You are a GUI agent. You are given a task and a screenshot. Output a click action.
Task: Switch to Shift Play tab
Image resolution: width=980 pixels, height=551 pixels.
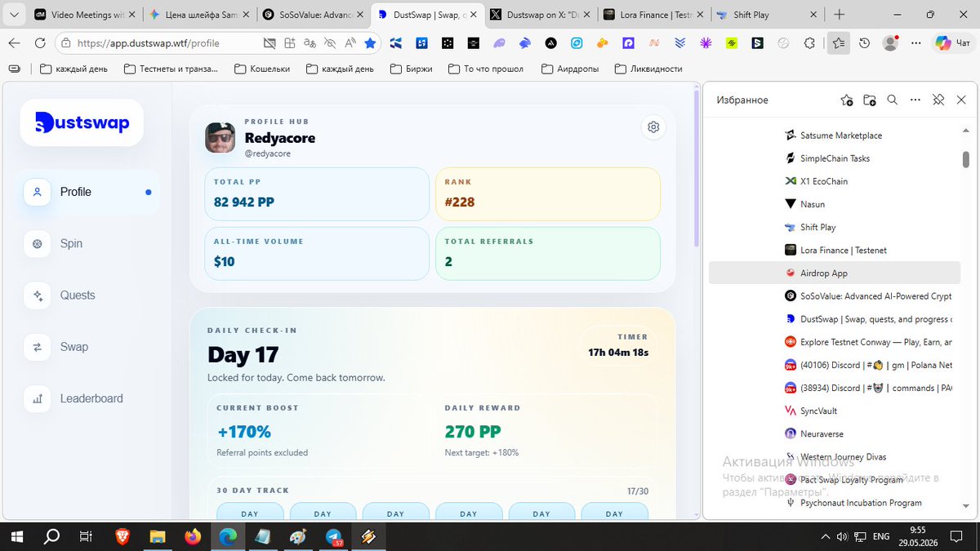pos(766,15)
